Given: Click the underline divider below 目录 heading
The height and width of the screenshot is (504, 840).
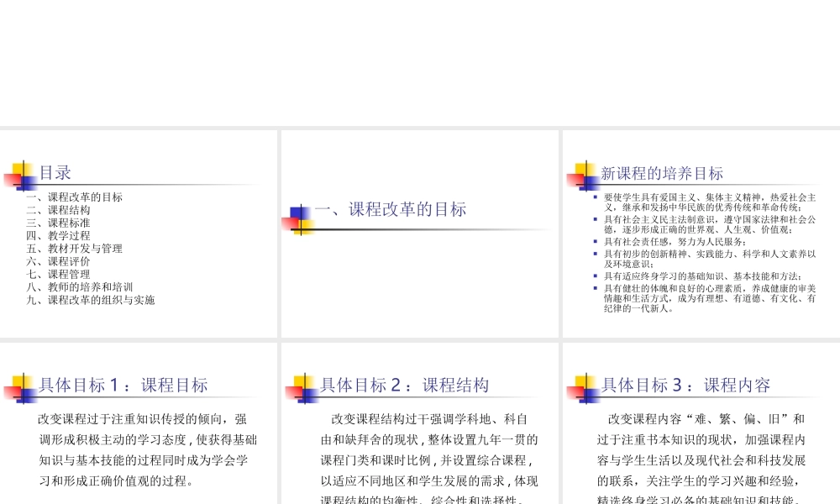Looking at the screenshot, I should click(x=139, y=186).
